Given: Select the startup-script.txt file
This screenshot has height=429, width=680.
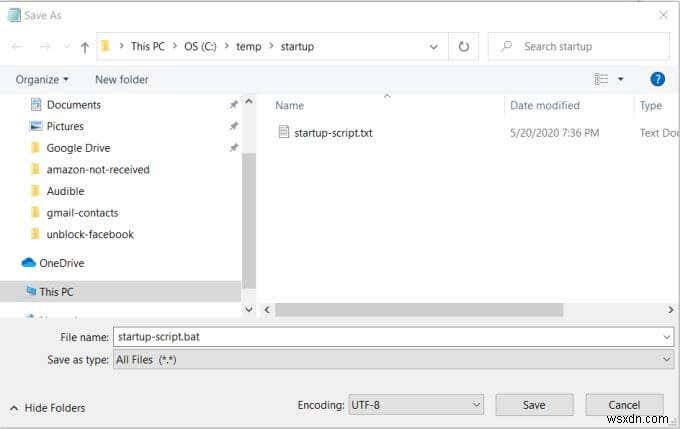Looking at the screenshot, I should (x=333, y=133).
